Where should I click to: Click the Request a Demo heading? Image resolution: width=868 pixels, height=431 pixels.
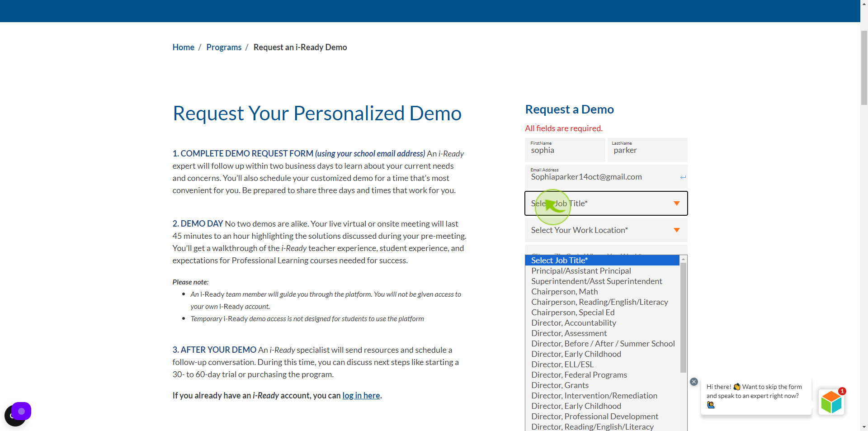pos(570,109)
